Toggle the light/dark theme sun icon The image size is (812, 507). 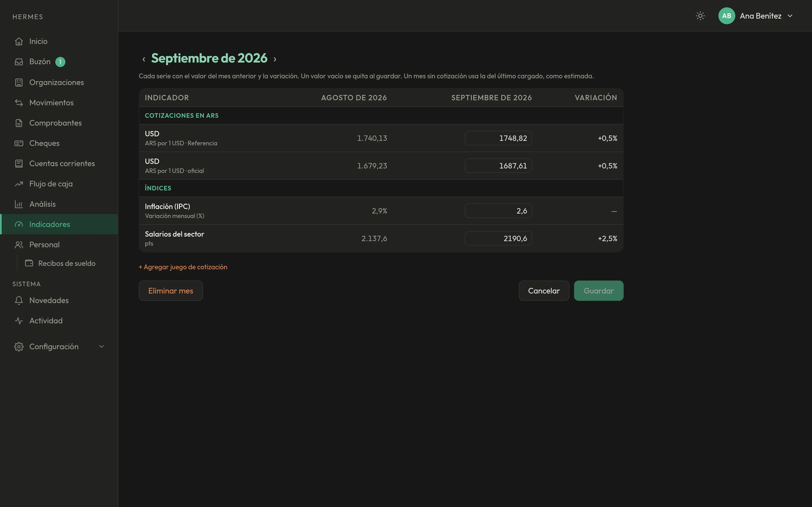point(700,16)
